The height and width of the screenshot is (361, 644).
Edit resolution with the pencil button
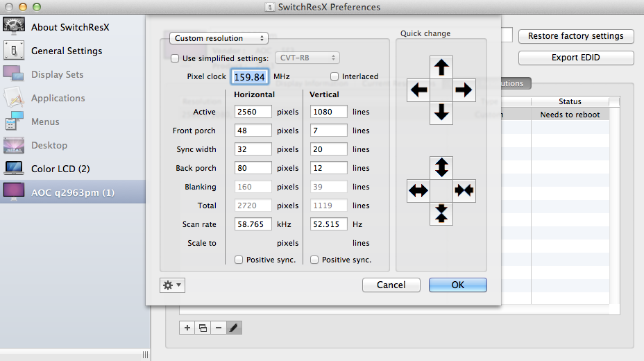pos(234,328)
